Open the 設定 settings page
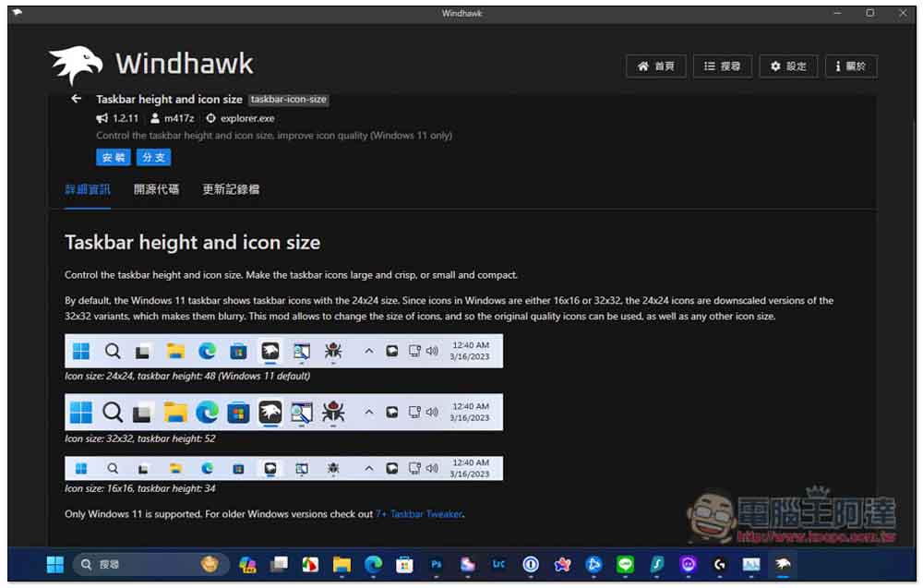 point(789,66)
